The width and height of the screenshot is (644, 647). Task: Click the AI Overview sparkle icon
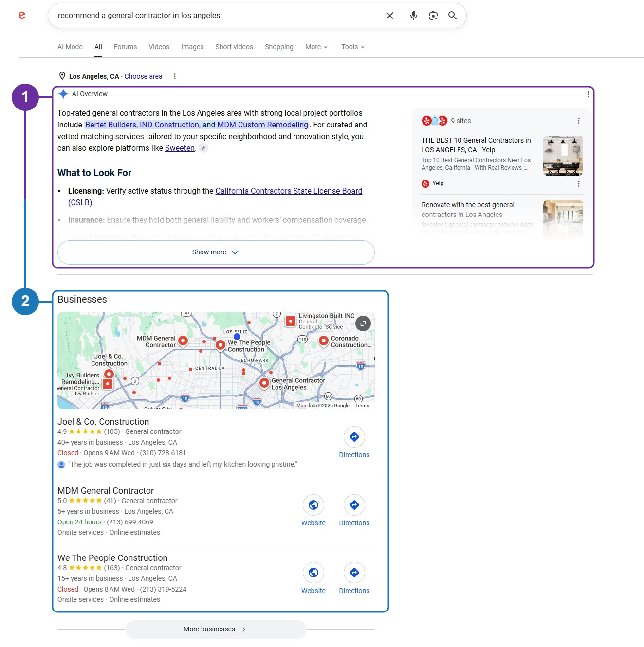coord(63,94)
